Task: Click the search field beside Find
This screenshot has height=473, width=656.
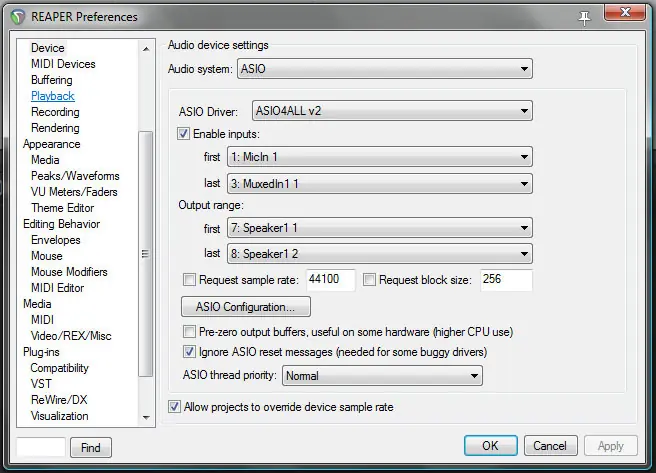Action: click(x=41, y=447)
